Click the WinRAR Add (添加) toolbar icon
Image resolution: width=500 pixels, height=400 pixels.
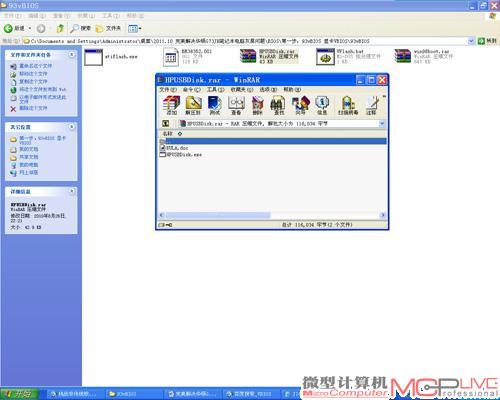coord(171,105)
